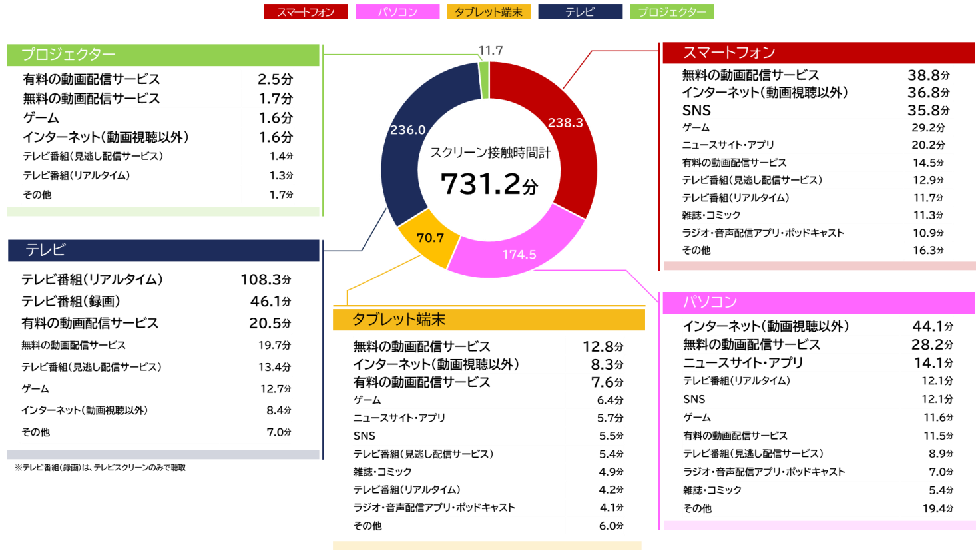Click the 731.2分 total in the donut center

pos(489,184)
